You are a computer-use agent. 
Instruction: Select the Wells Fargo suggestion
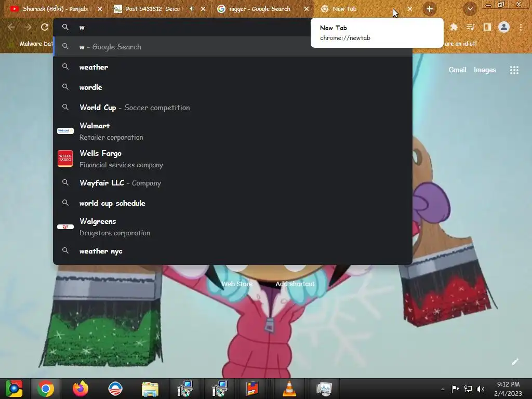click(x=233, y=158)
